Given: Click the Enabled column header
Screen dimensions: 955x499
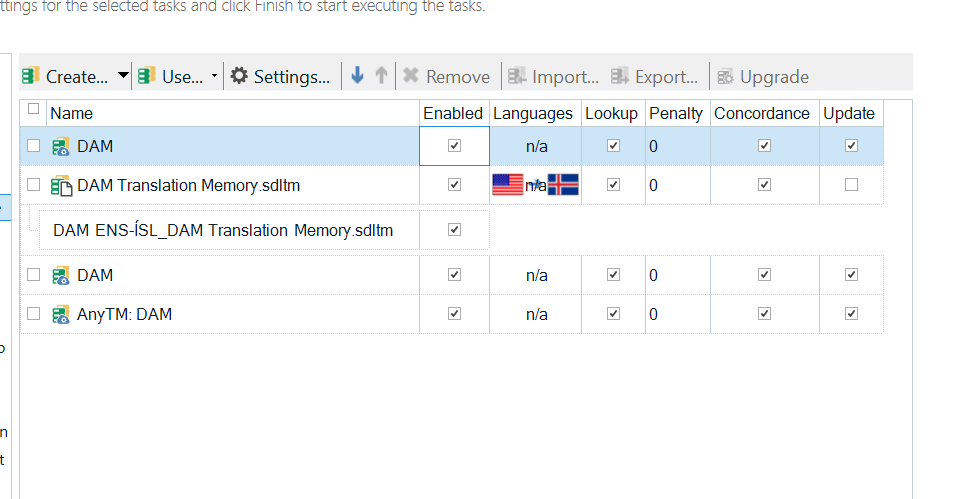Looking at the screenshot, I should click(453, 113).
